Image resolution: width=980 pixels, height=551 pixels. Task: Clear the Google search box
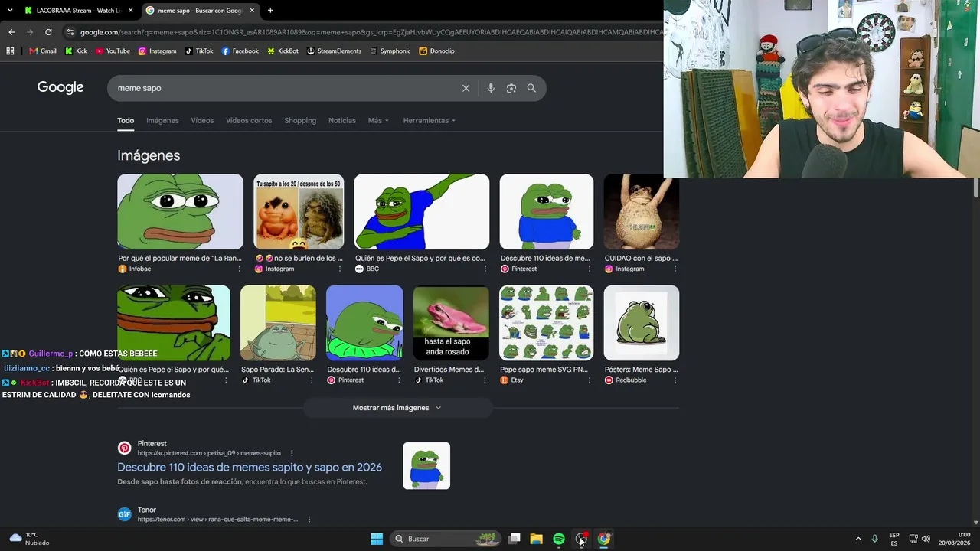coord(465,88)
